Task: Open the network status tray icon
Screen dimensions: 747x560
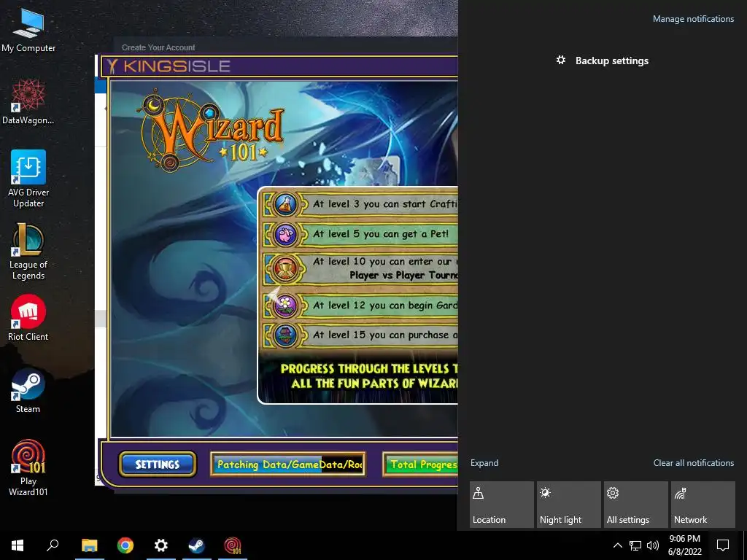Action: tap(635, 545)
